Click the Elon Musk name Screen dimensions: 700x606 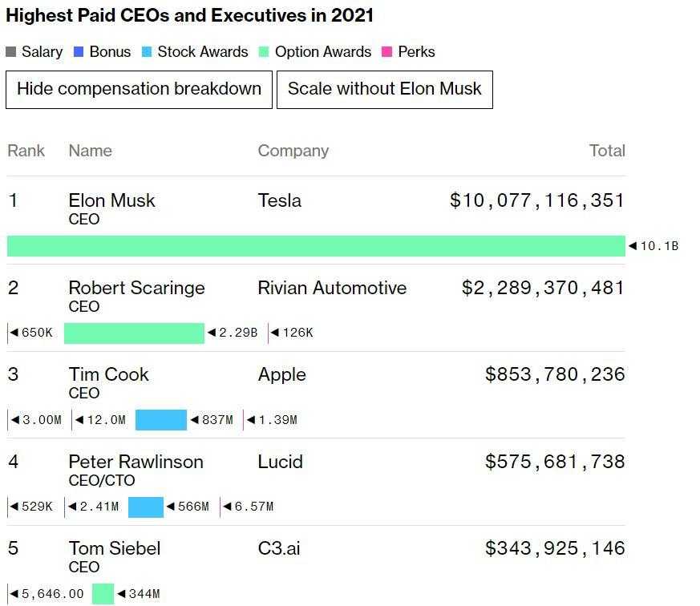[x=111, y=200]
